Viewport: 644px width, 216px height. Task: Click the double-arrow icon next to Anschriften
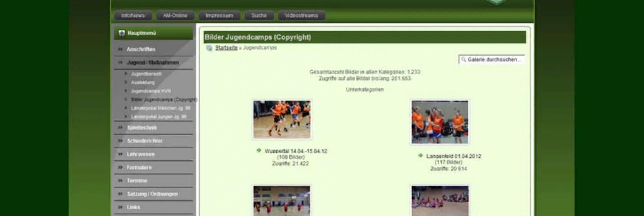pos(120,49)
